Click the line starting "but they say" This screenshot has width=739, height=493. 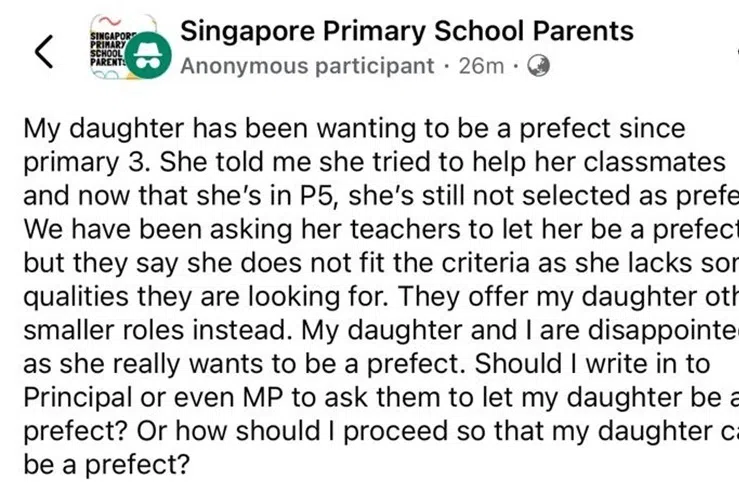(x=380, y=261)
